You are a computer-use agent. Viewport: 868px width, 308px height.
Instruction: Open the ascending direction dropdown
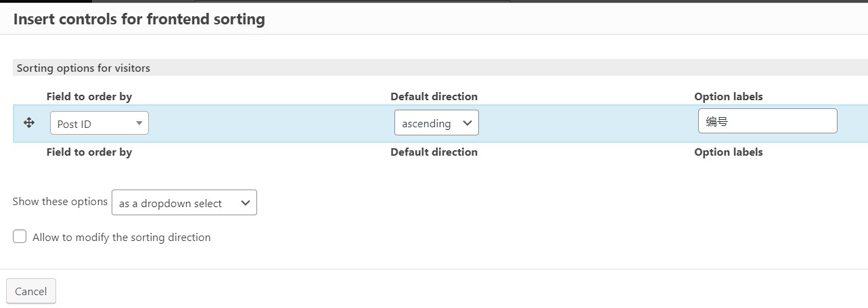[436, 123]
